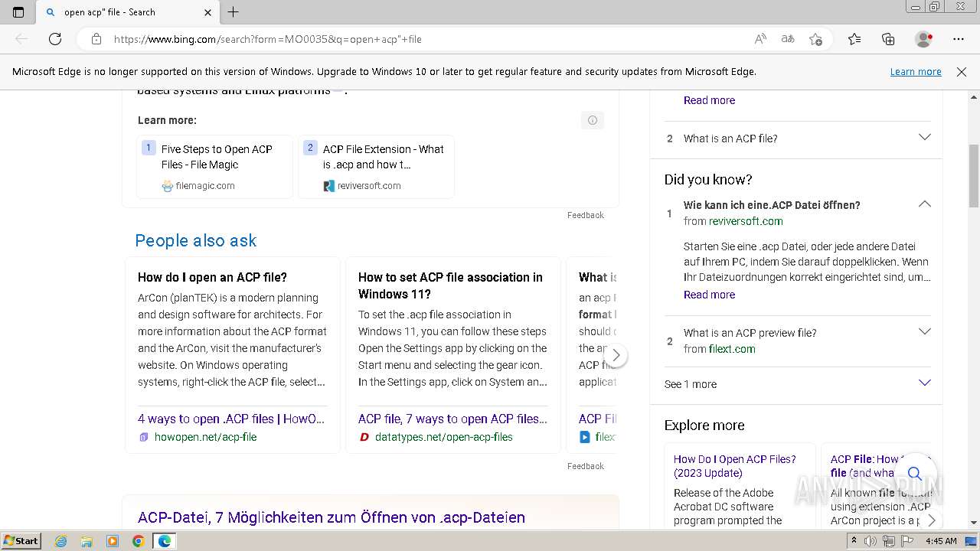Open info icon beside Learn more

pos(593,120)
